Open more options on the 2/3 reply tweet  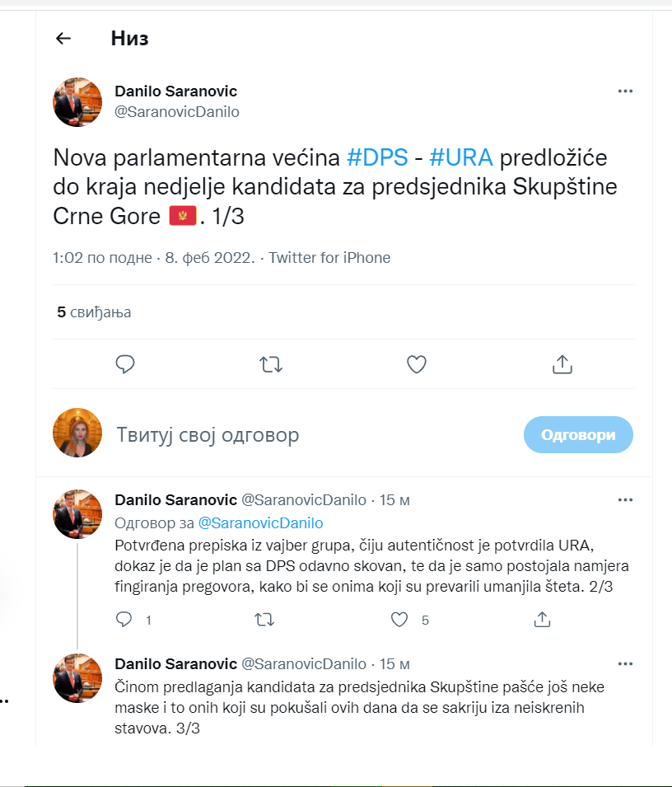click(x=625, y=500)
